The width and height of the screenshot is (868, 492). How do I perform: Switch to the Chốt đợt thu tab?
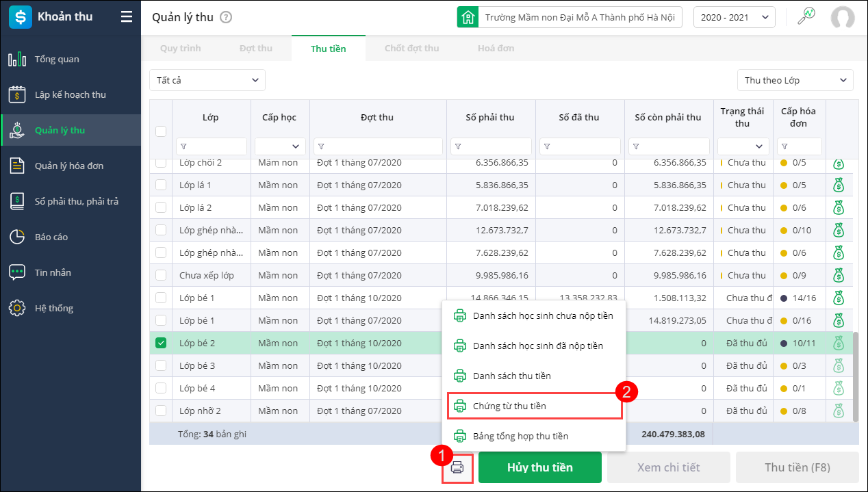click(411, 49)
